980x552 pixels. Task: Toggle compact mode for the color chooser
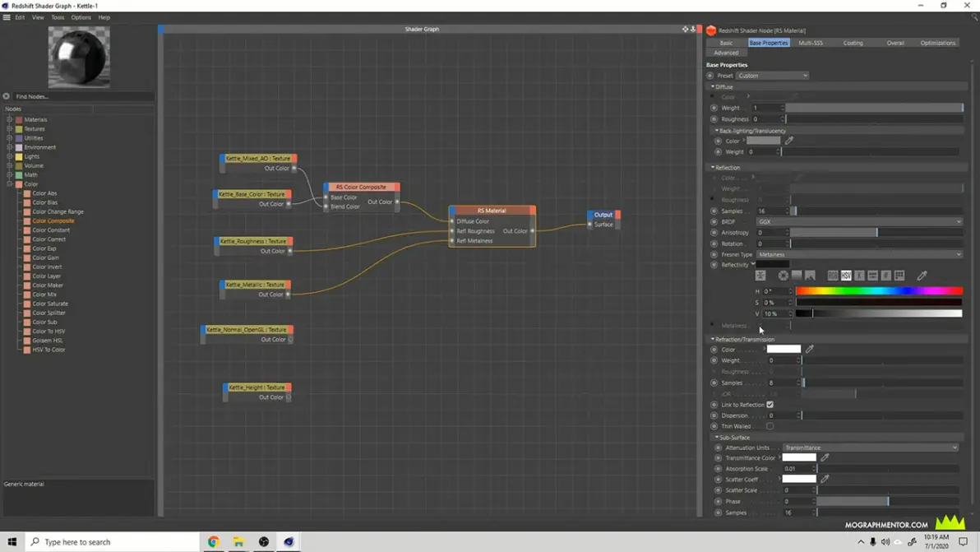pos(760,276)
